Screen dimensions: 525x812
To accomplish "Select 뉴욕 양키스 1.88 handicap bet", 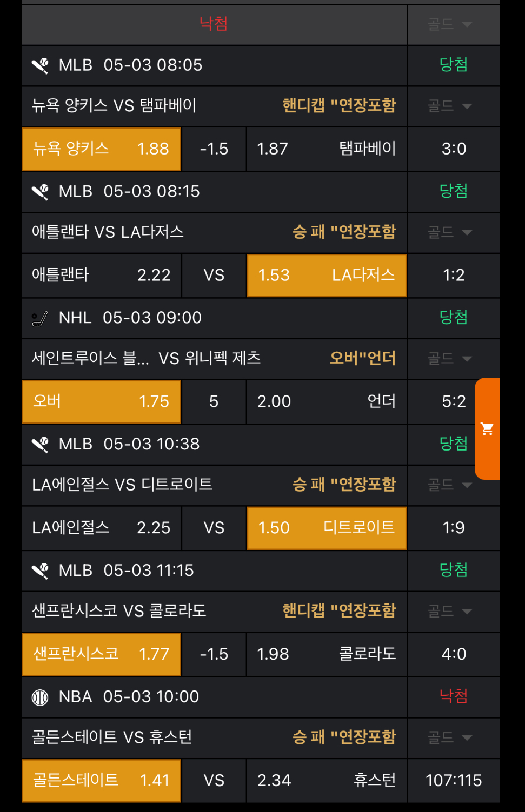I will (x=101, y=149).
